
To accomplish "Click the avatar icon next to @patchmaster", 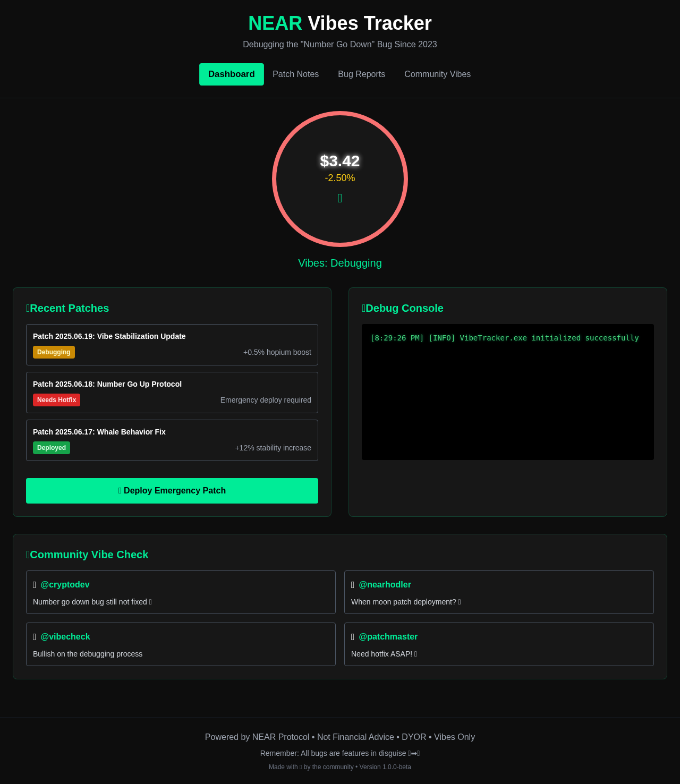I will click(x=353, y=636).
